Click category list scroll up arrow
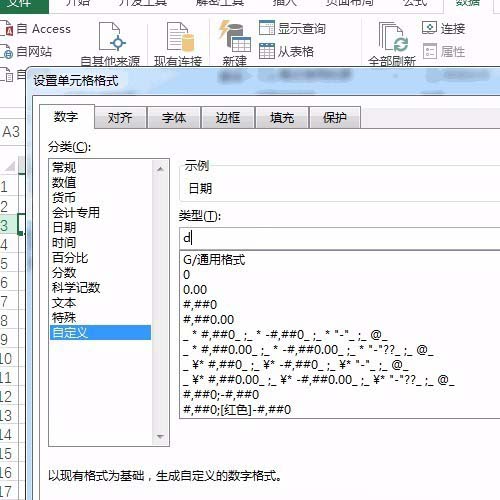The height and width of the screenshot is (500, 500). [x=160, y=169]
